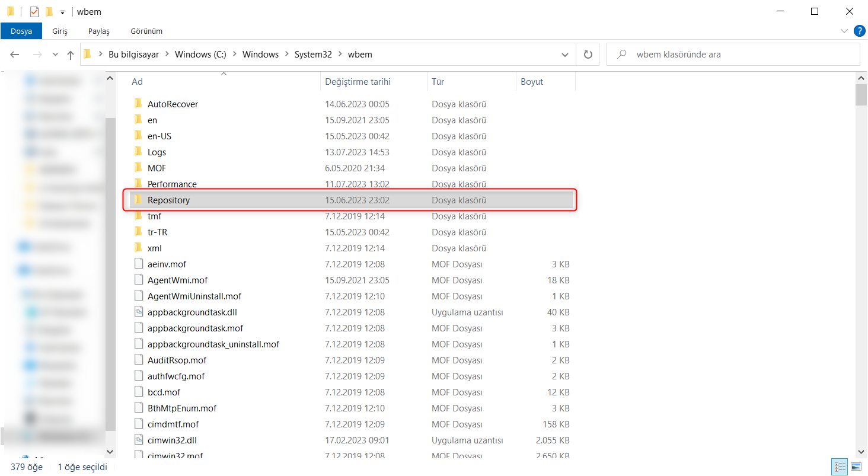Image resolution: width=868 pixels, height=476 pixels.
Task: Expand chevron after Bu bilgisayar breadcrumb
Action: pyautogui.click(x=167, y=55)
